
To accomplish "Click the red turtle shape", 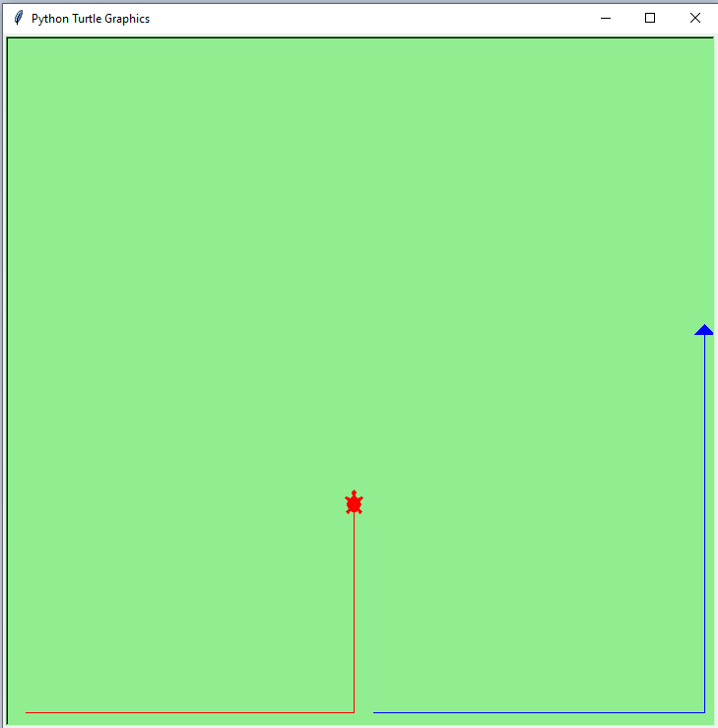I will (x=354, y=502).
